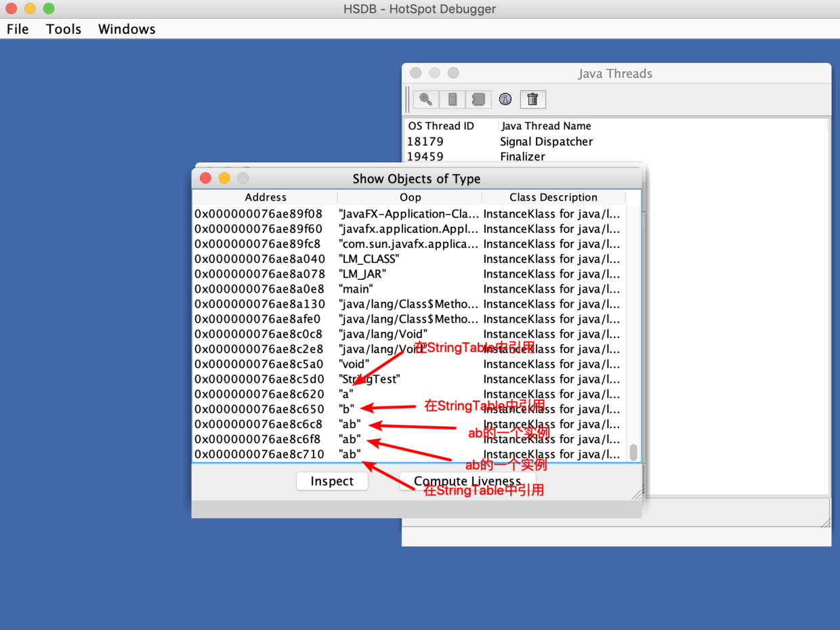Select the Finalizer thread row

click(x=522, y=156)
